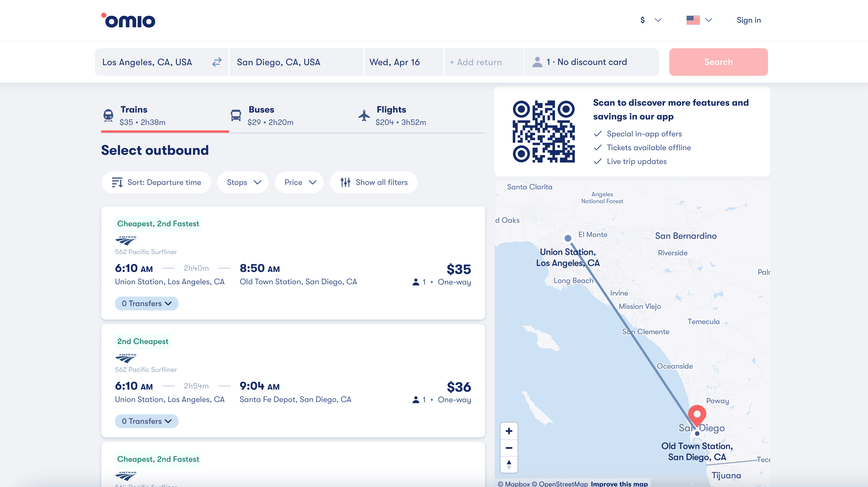Click the Omio logo
Image resolution: width=868 pixels, height=487 pixels.
[128, 20]
